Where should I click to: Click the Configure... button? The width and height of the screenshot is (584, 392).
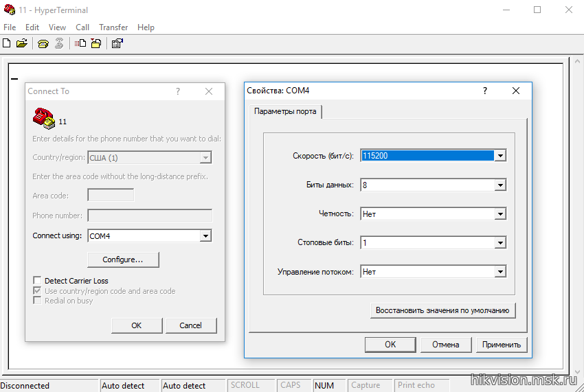(x=123, y=260)
